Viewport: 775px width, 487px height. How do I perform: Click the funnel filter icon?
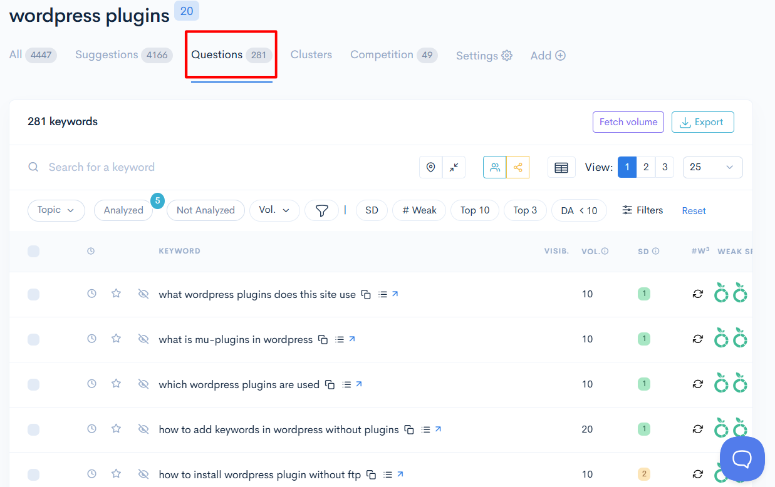[x=322, y=211]
